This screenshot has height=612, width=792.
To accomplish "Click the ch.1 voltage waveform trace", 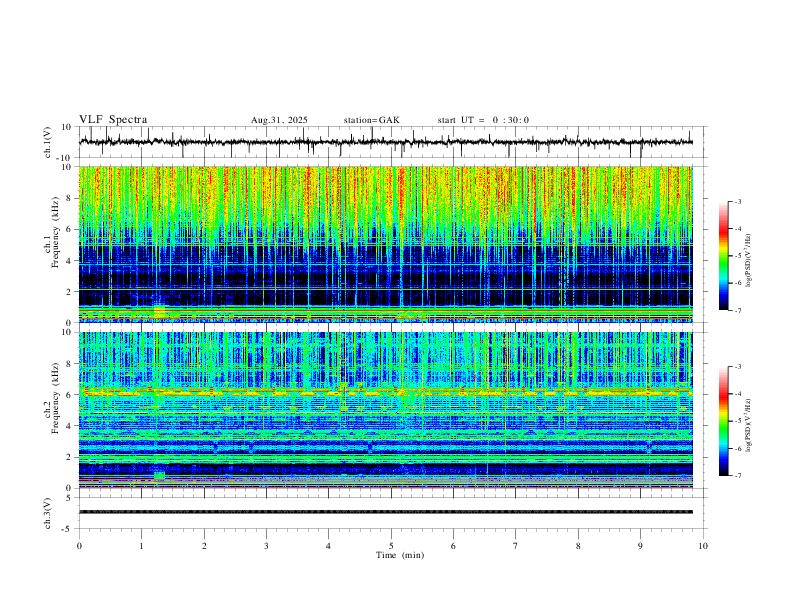I will pos(386,142).
